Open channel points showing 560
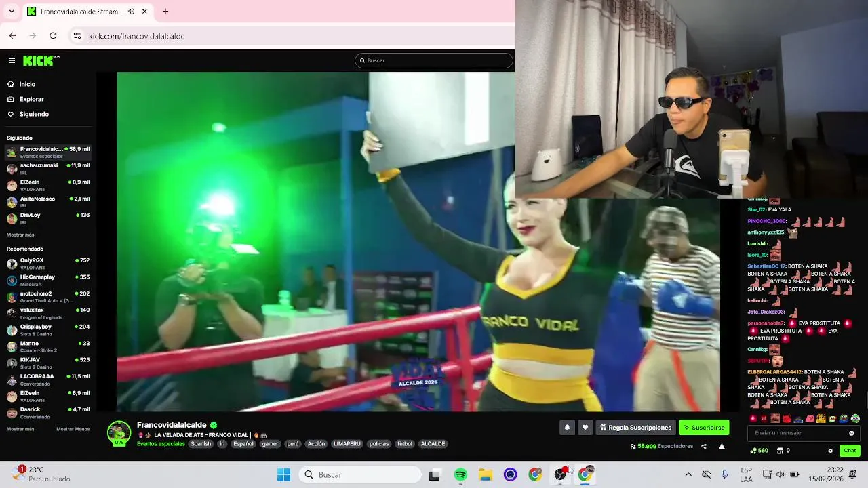868x488 pixels. point(759,451)
